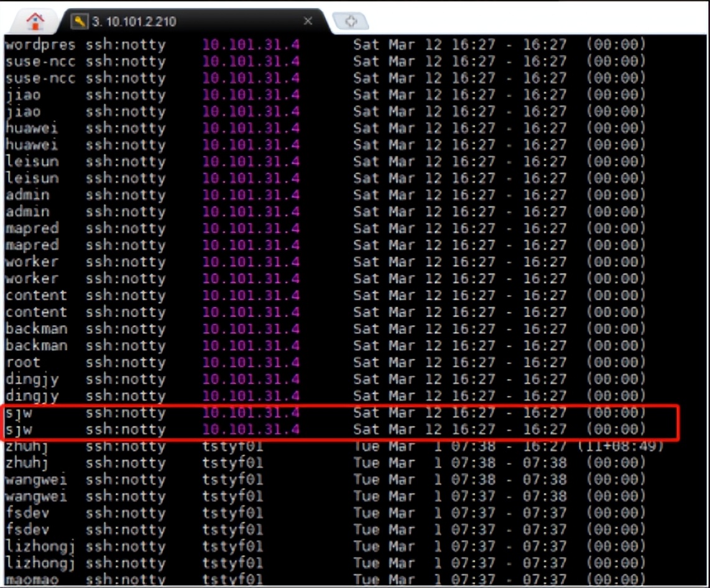710x588 pixels.
Task: Select the upper 'worker' username
Action: (32, 262)
